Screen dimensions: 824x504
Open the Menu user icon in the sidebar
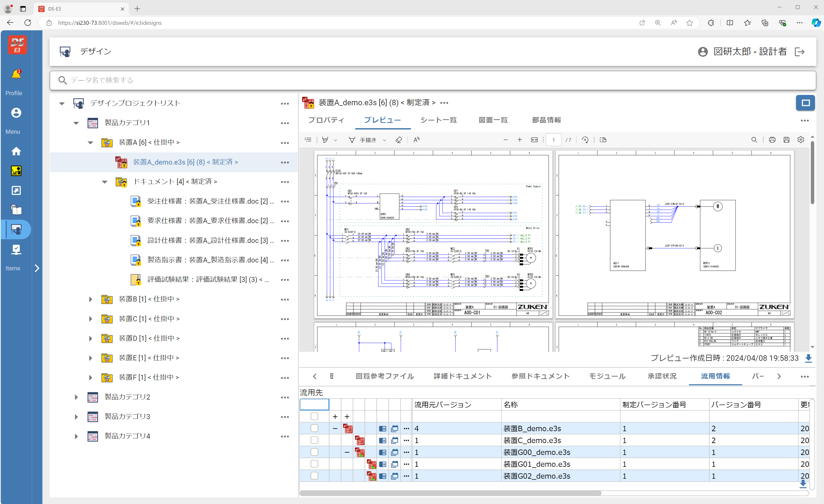point(16,113)
